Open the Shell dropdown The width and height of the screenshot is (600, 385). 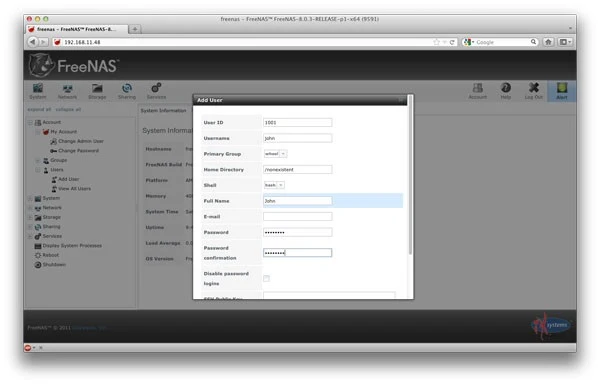pos(274,185)
